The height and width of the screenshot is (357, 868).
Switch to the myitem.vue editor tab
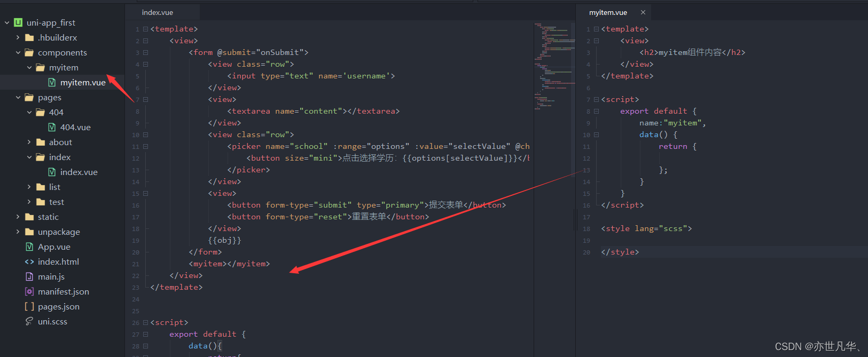608,12
